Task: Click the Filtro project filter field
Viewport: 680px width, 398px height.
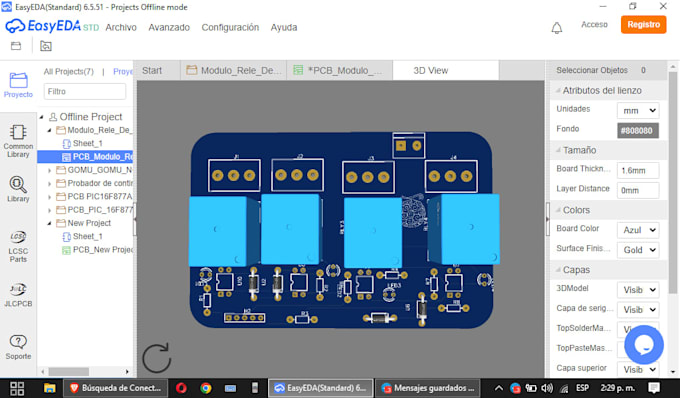Action: coord(85,91)
